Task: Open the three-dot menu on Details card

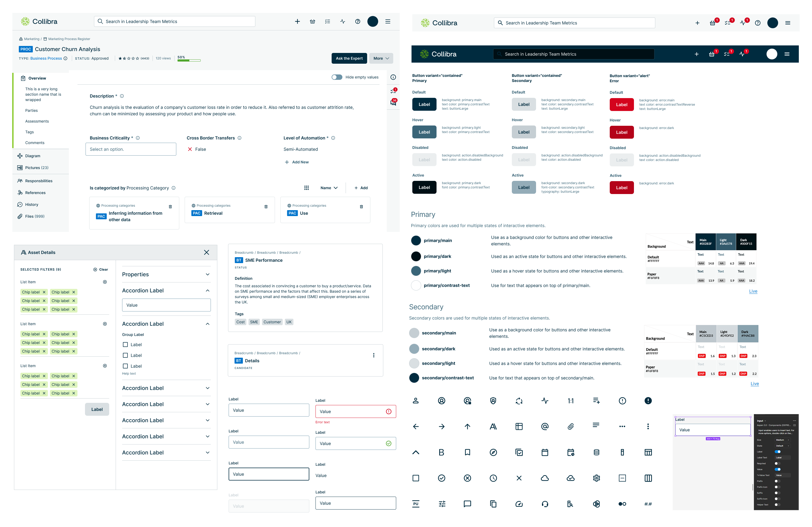Action: (x=374, y=355)
